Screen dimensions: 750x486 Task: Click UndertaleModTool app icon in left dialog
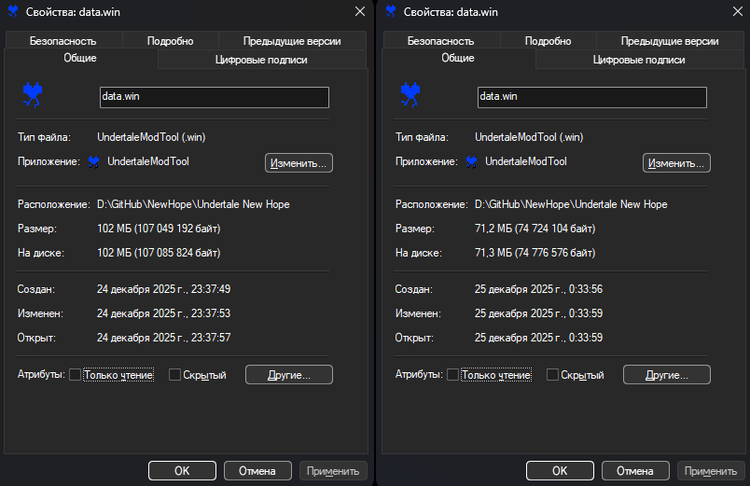(x=94, y=162)
